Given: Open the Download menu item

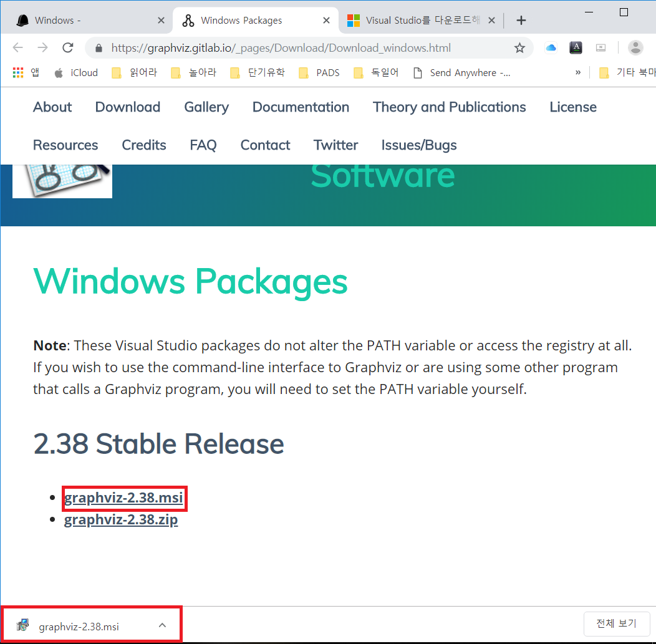Looking at the screenshot, I should [128, 107].
